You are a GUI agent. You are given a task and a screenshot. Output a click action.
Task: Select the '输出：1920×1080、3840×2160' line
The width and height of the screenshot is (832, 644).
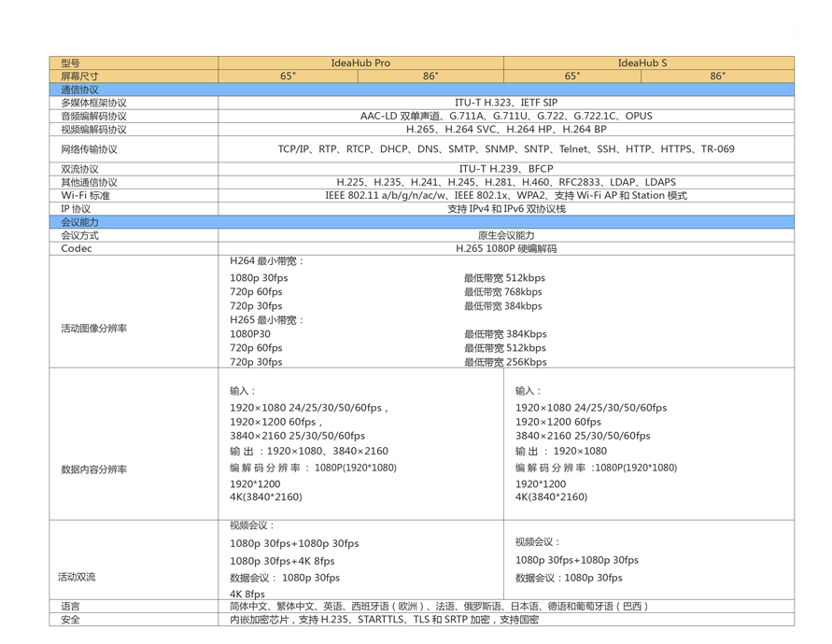coord(309,452)
